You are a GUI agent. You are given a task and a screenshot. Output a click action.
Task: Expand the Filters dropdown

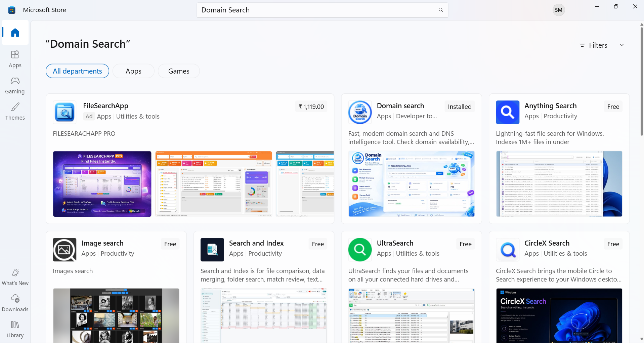tap(602, 45)
